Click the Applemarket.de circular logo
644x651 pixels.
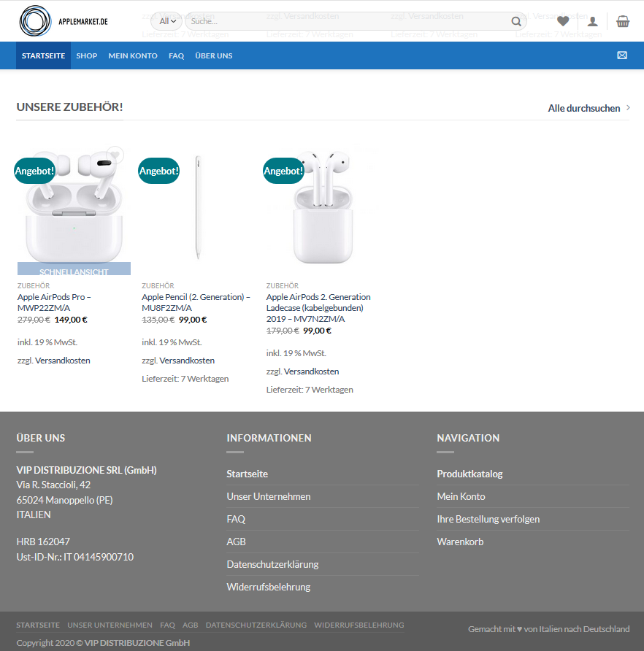pyautogui.click(x=35, y=20)
